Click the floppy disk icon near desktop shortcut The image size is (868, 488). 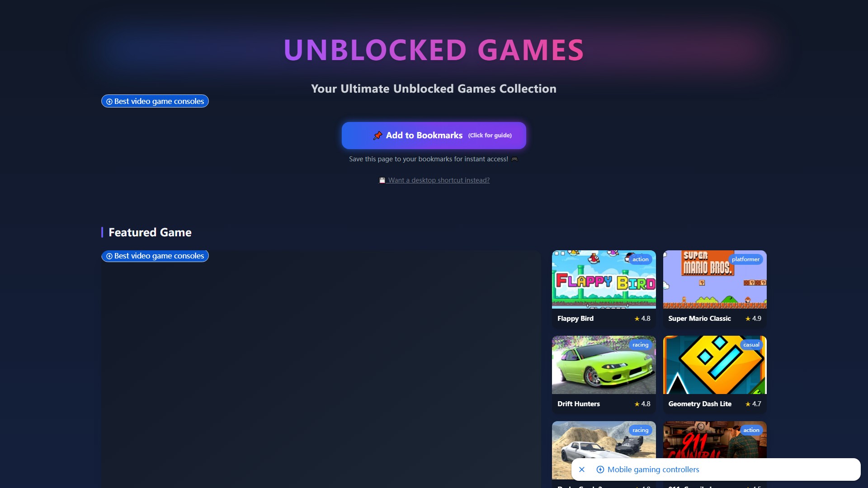click(382, 180)
